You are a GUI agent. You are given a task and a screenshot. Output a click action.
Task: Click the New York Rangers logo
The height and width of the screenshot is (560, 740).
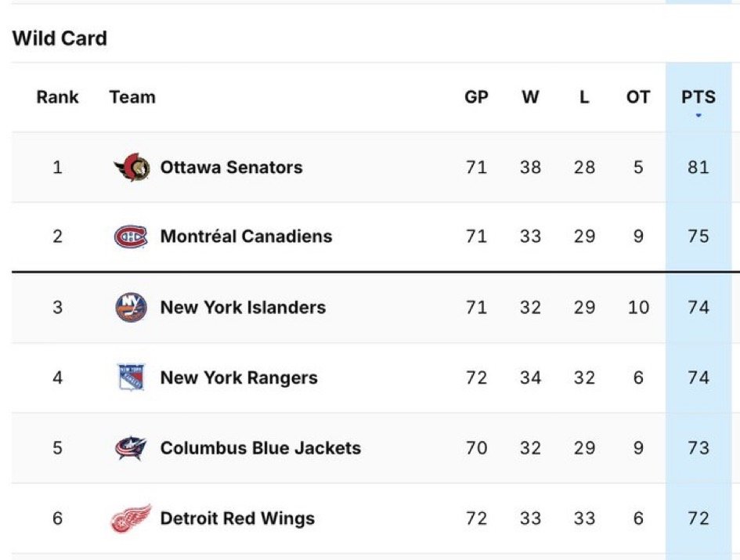131,378
